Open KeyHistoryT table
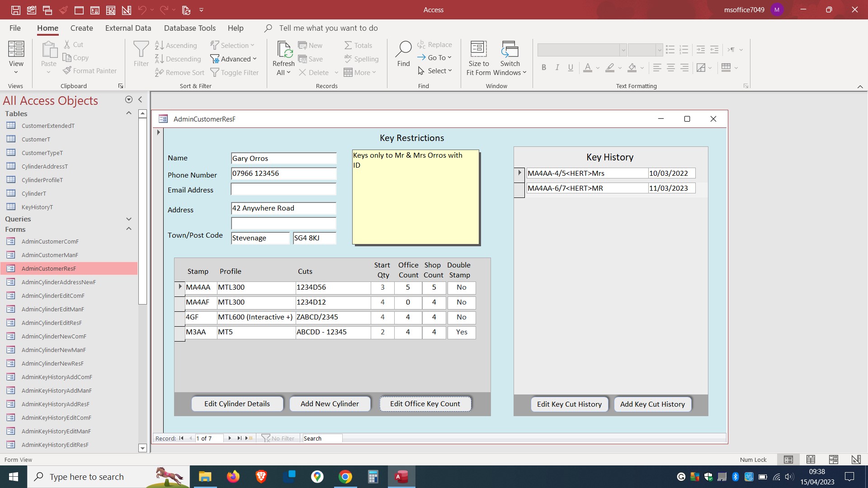The height and width of the screenshot is (488, 868). tap(37, 207)
